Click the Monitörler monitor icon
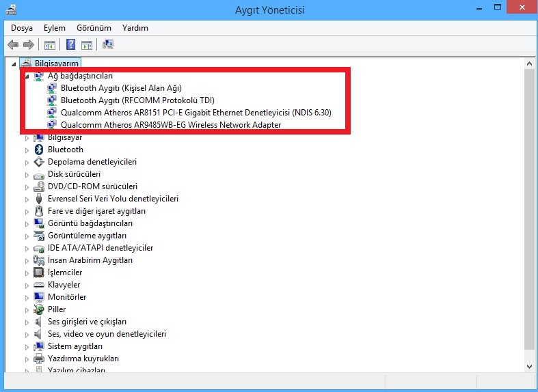 pyautogui.click(x=39, y=297)
